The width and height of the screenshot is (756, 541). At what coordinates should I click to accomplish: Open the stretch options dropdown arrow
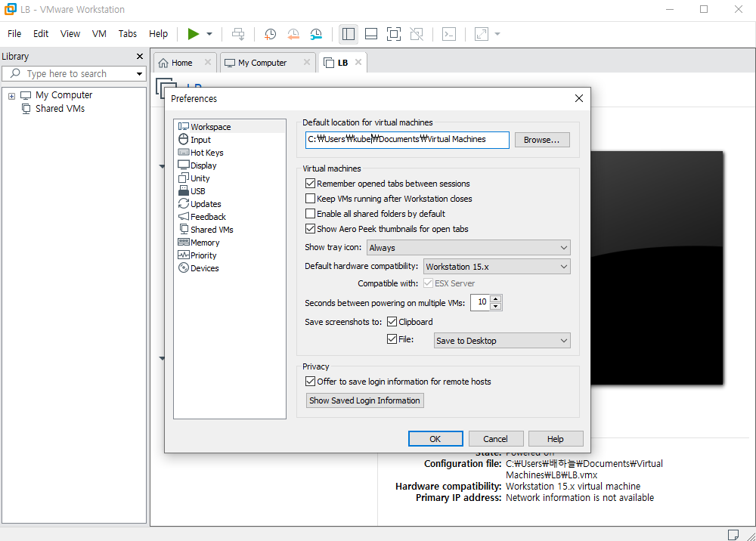pyautogui.click(x=497, y=34)
